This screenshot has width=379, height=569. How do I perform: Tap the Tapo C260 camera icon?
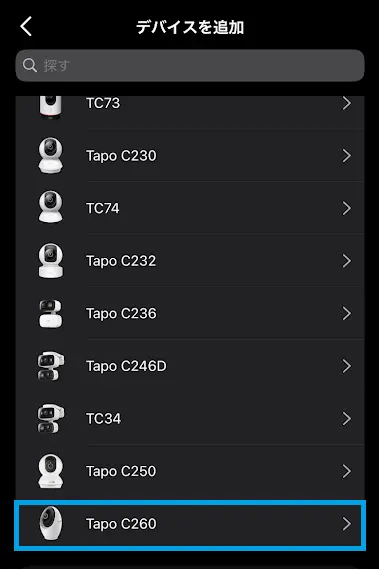pyautogui.click(x=50, y=523)
